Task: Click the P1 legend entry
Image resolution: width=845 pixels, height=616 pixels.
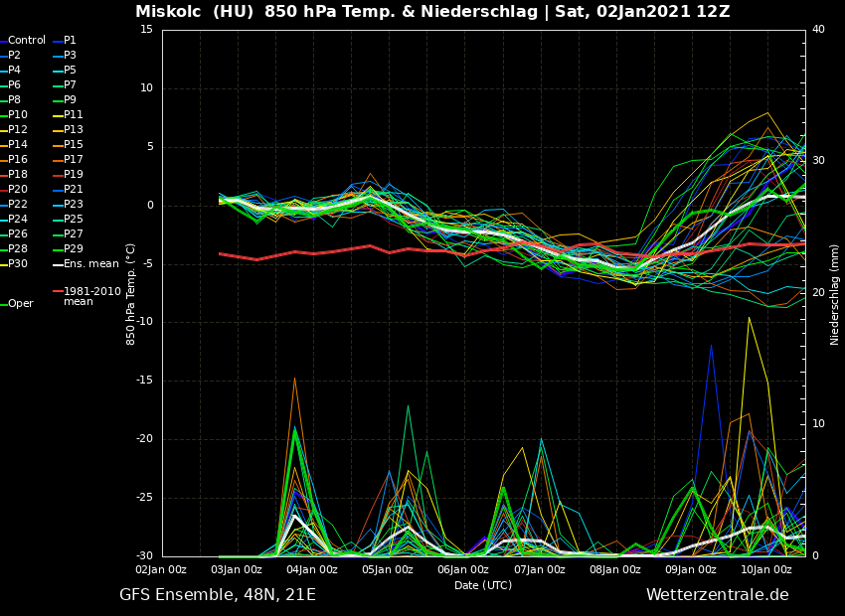Action: pyautogui.click(x=70, y=41)
